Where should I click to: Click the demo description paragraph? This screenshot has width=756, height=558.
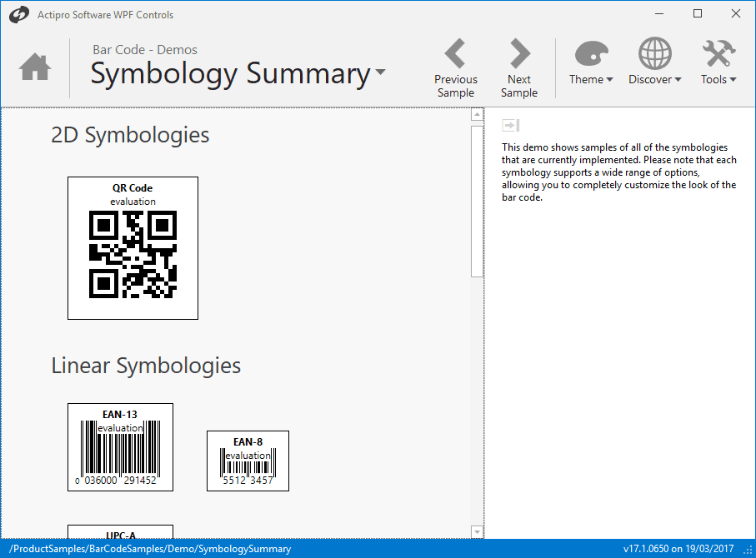pyautogui.click(x=619, y=172)
